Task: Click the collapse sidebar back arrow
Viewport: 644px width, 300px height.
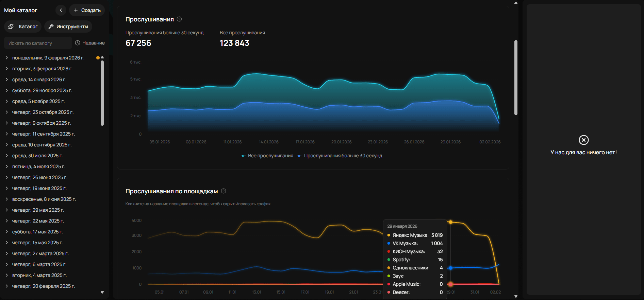Action: pos(61,10)
